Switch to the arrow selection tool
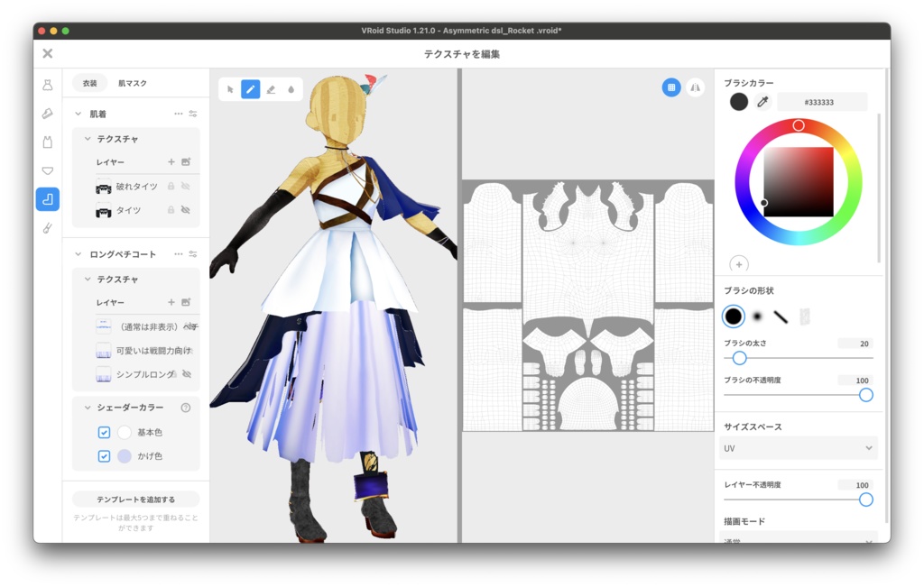Screen dimensions: 924x587 pos(231,88)
